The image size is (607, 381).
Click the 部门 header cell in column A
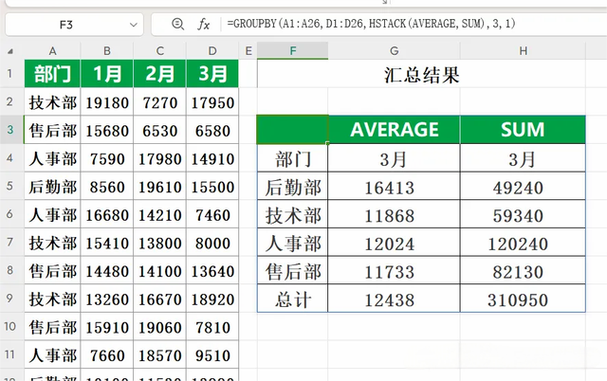pos(52,74)
